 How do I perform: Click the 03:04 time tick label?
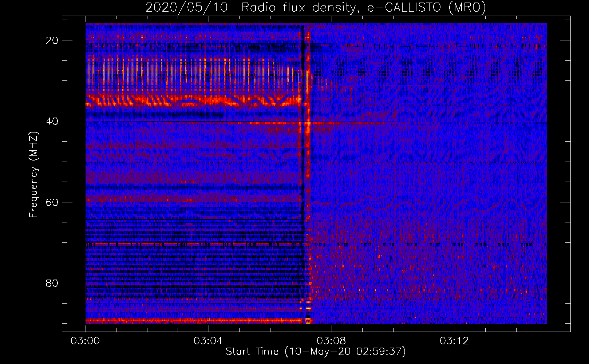point(208,341)
